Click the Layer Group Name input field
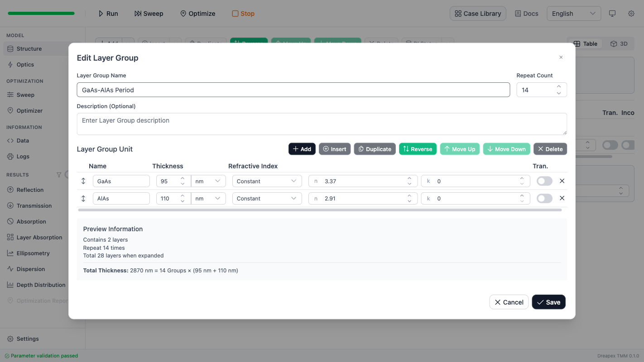The height and width of the screenshot is (362, 644). pyautogui.click(x=294, y=90)
